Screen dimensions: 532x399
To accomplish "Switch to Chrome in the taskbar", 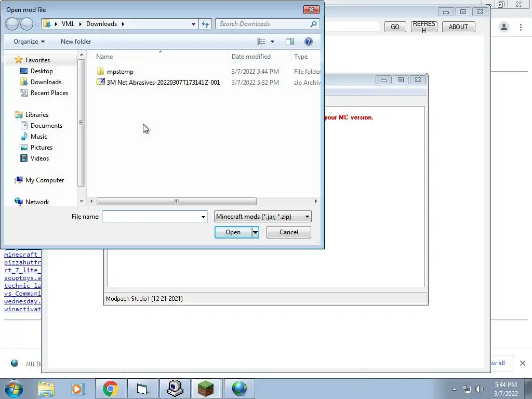I will click(x=110, y=389).
